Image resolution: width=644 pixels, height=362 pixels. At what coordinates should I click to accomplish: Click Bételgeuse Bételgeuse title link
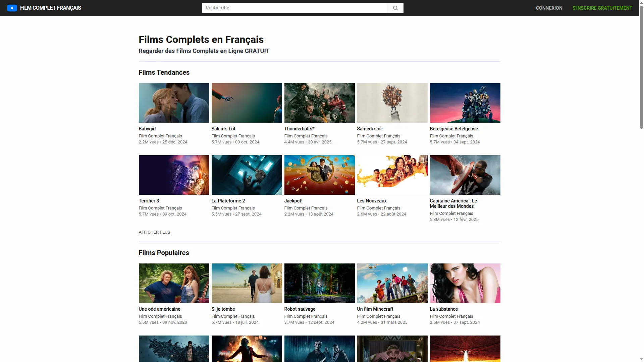click(453, 129)
